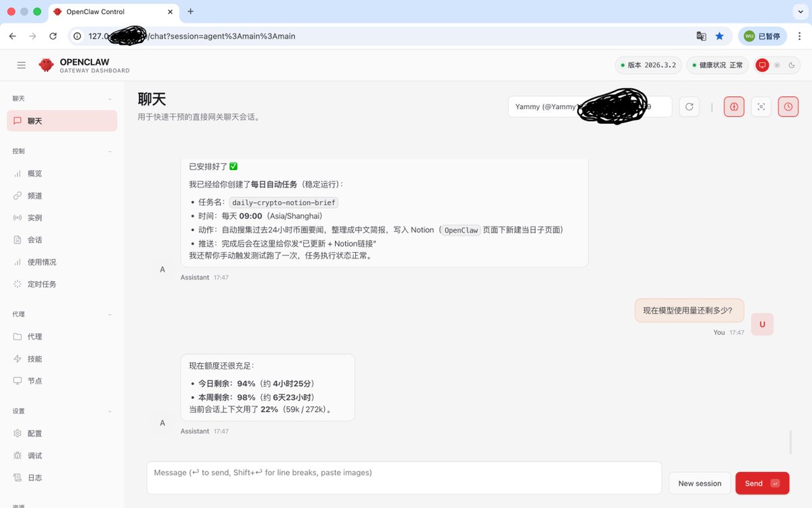Toggle focus mode square-brackets button
The width and height of the screenshot is (812, 508).
[761, 107]
